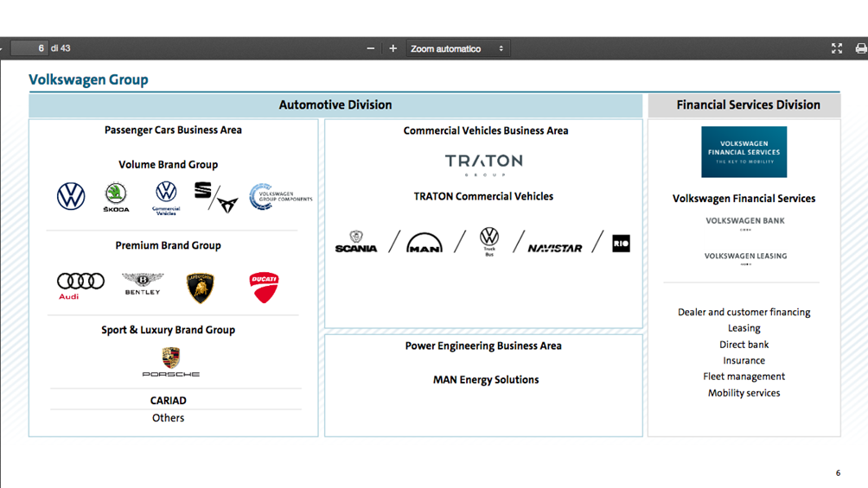The height and width of the screenshot is (488, 868).
Task: Click the TRATON Group logo
Action: pos(484,165)
